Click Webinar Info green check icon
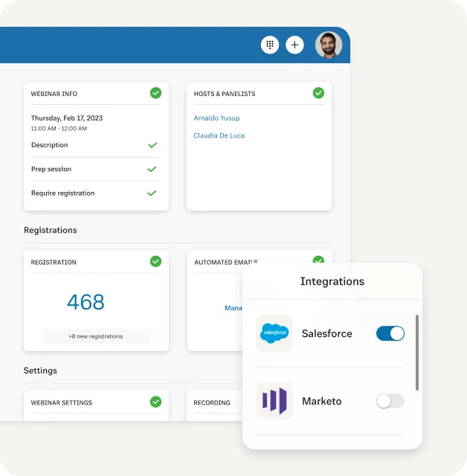467x476 pixels. (x=155, y=93)
